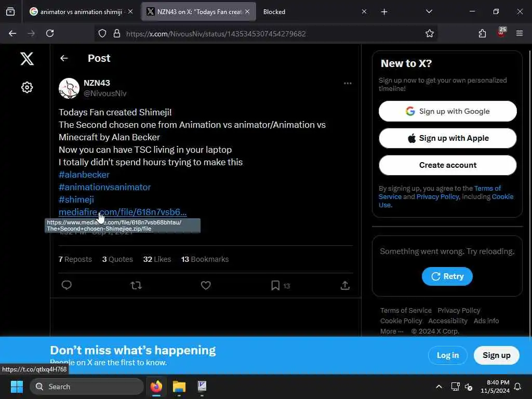Image resolution: width=532 pixels, height=399 pixels.
Task: Open the extension icon with 25 badge
Action: 501,33
